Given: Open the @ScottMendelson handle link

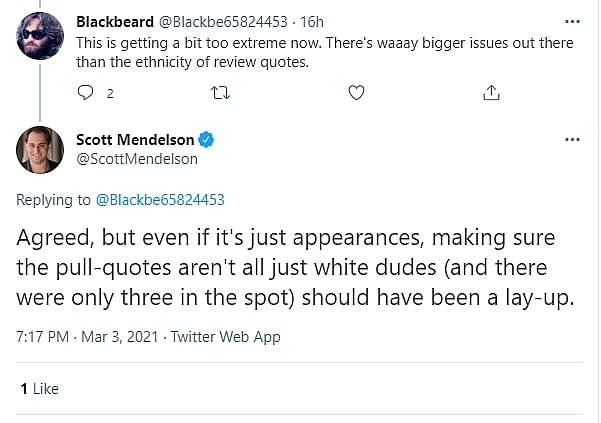Looking at the screenshot, I should tap(137, 158).
